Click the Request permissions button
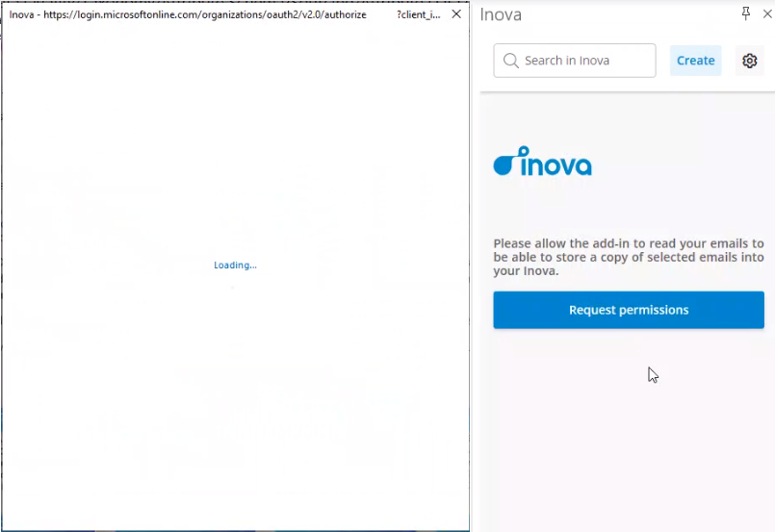This screenshot has height=532, width=775. point(629,310)
